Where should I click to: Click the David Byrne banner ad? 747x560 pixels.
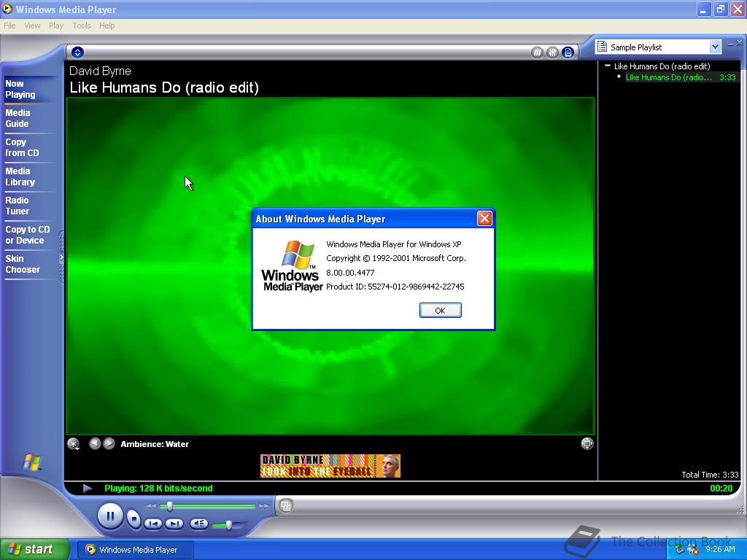330,466
